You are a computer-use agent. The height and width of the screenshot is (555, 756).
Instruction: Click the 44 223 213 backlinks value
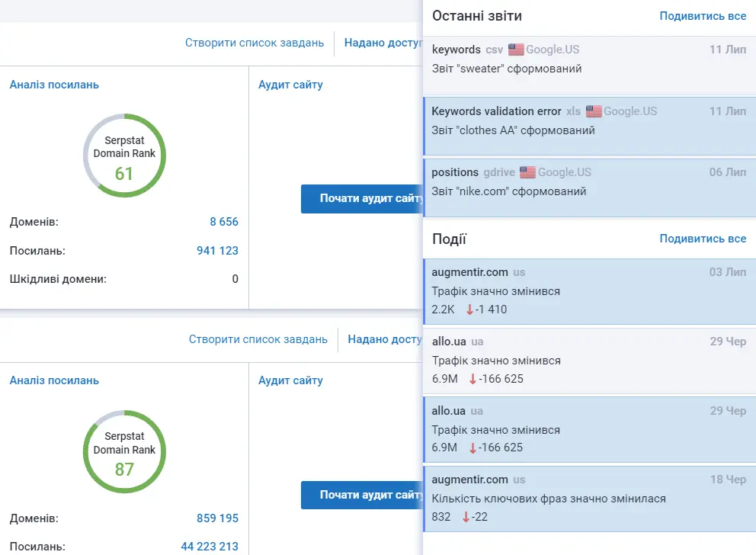pyautogui.click(x=210, y=546)
